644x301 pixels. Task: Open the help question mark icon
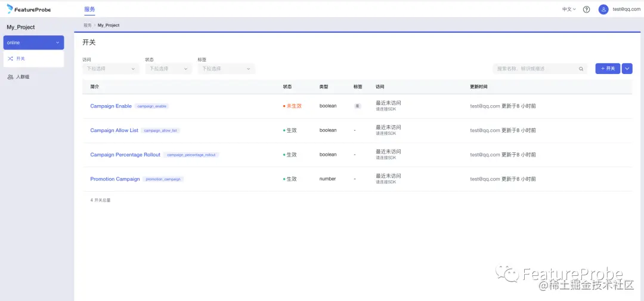pyautogui.click(x=587, y=10)
